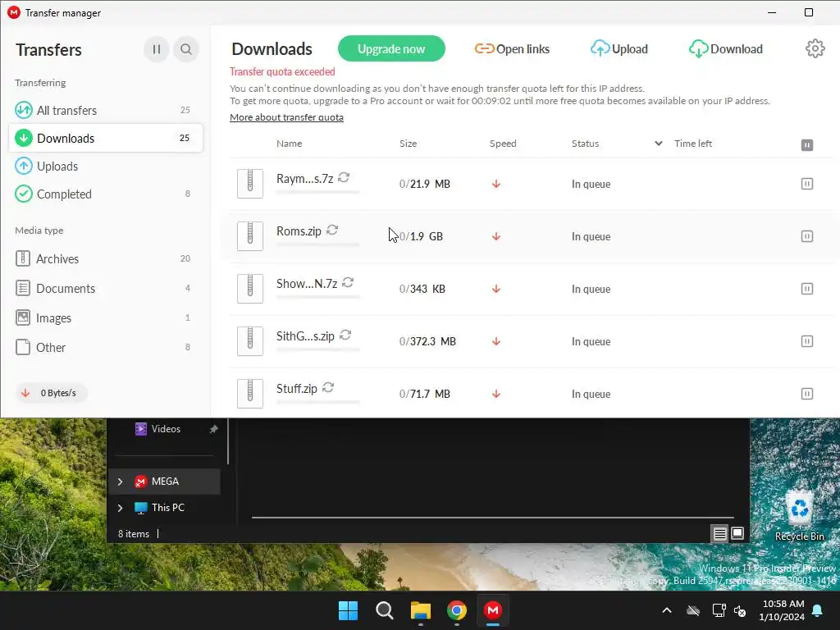Screen dimensions: 840x630
Task: Click the 0 Bytes/s speed indicator
Action: coord(52,393)
